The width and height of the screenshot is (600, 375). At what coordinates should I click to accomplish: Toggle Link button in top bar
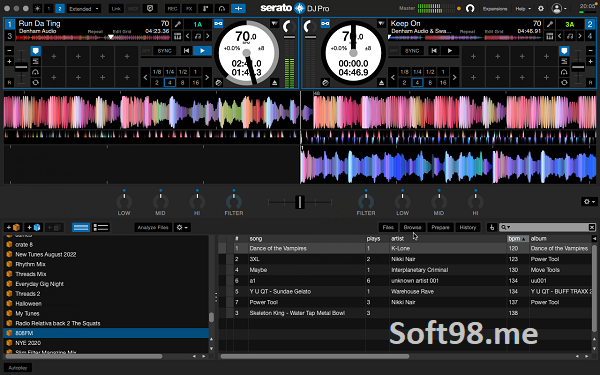coord(116,8)
